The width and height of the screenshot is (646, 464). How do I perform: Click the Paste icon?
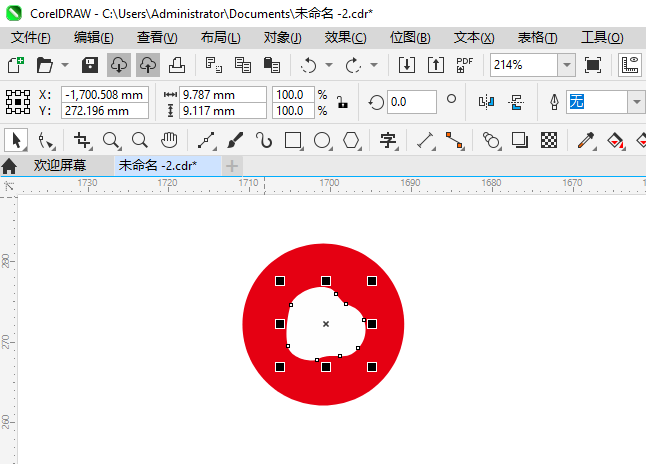(x=272, y=65)
